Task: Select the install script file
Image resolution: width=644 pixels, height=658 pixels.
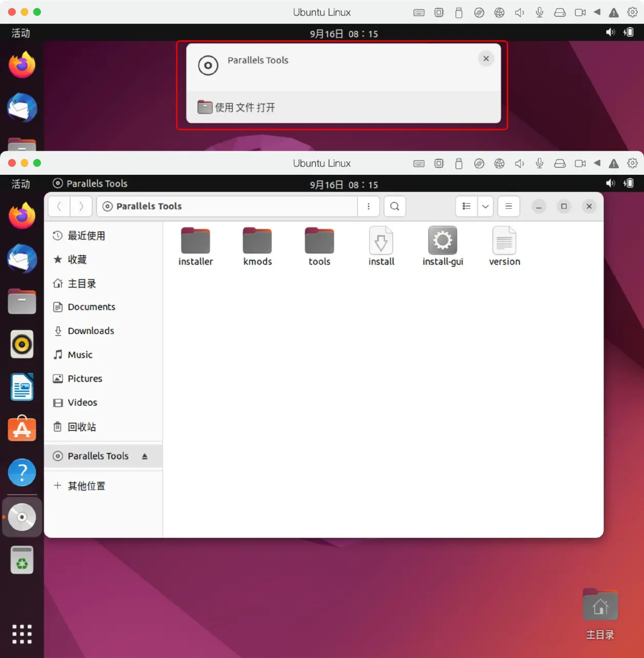Action: [381, 246]
